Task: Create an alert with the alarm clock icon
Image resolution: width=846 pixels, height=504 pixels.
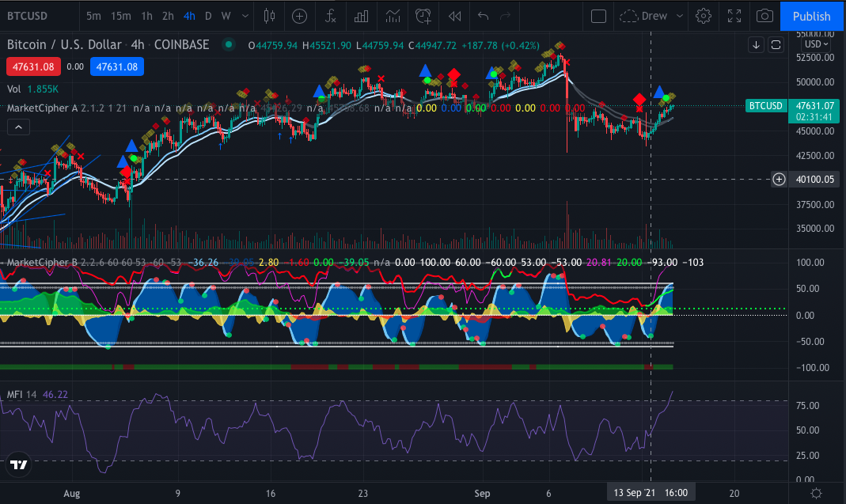Action: [x=423, y=16]
